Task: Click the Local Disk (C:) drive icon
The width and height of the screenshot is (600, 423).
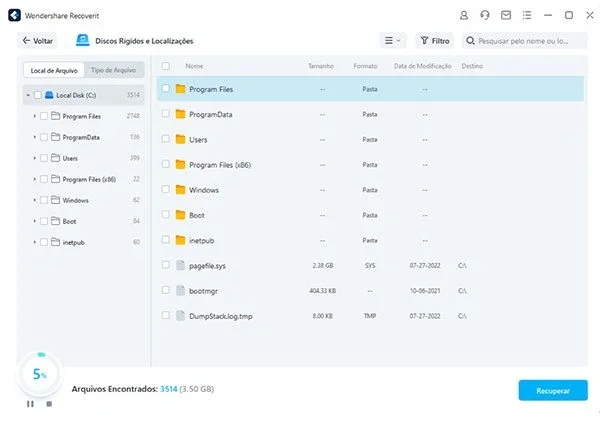Action: click(x=49, y=95)
